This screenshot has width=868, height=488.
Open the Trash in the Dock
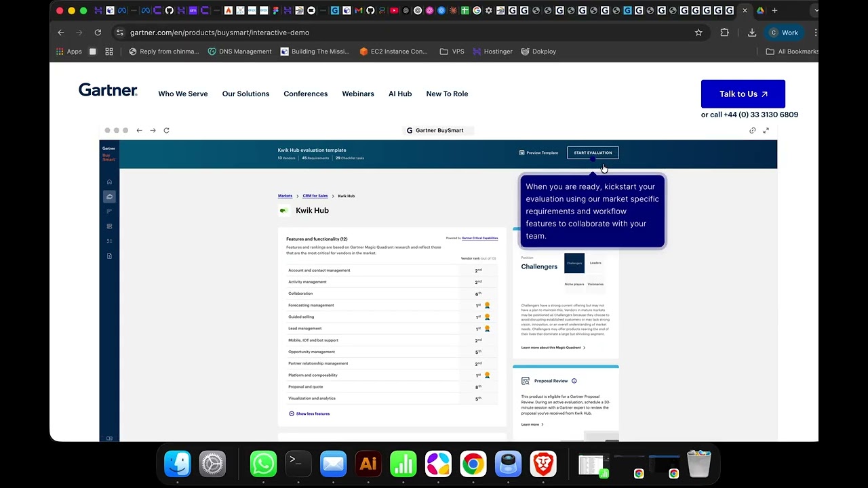698,464
